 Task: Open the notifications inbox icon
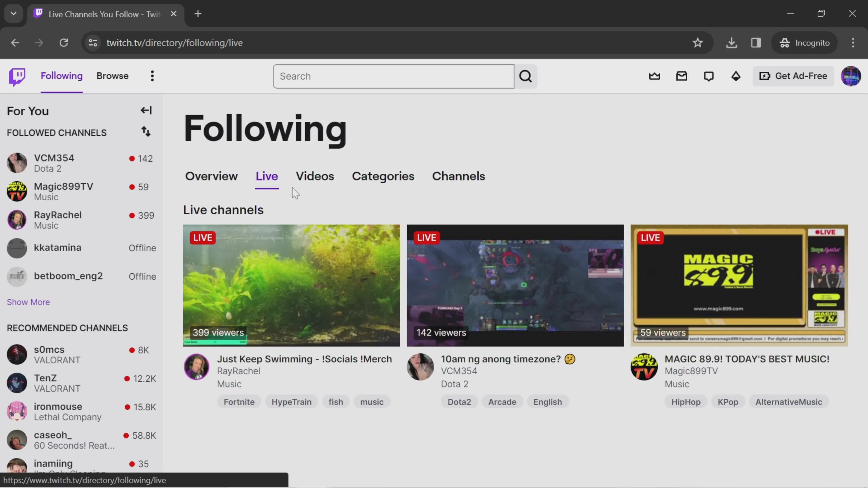click(x=682, y=76)
